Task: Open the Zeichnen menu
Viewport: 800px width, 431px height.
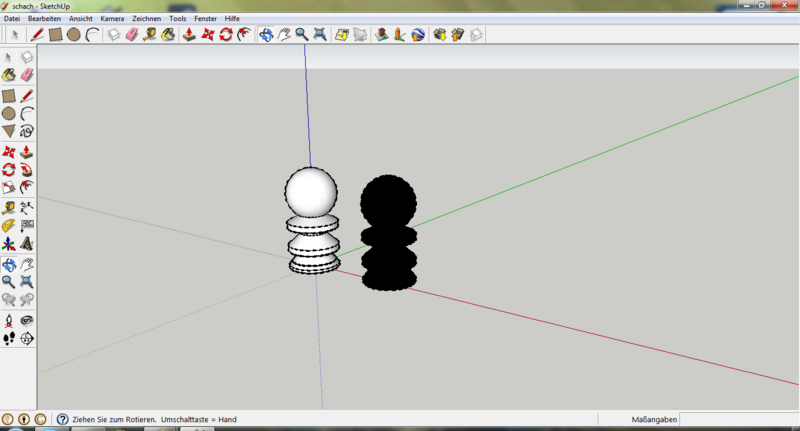Action: [x=146, y=19]
